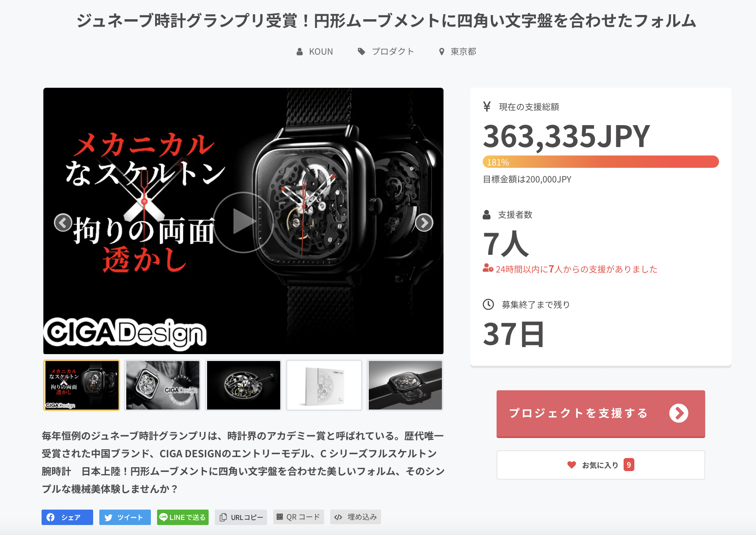Image resolution: width=756 pixels, height=535 pixels.
Task: Click the 181% funding progress bar
Action: tap(600, 162)
